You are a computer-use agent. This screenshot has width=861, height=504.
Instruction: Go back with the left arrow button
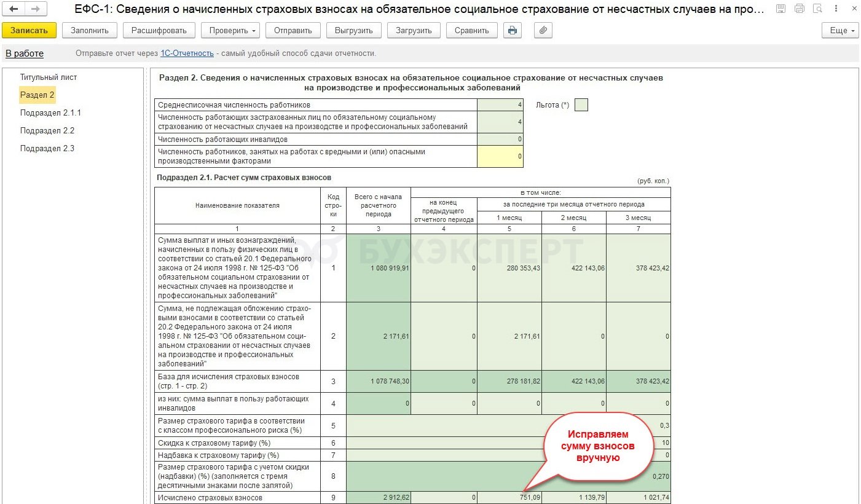click(x=14, y=9)
